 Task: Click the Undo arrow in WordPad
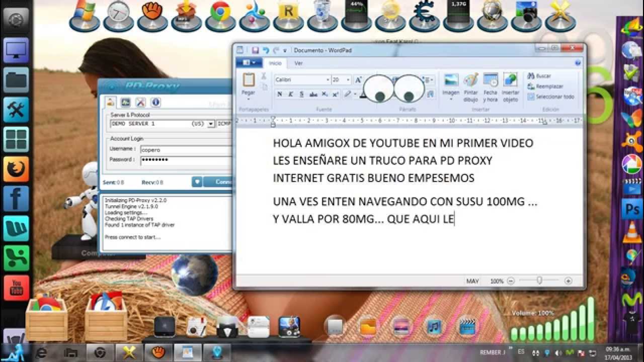pyautogui.click(x=266, y=50)
